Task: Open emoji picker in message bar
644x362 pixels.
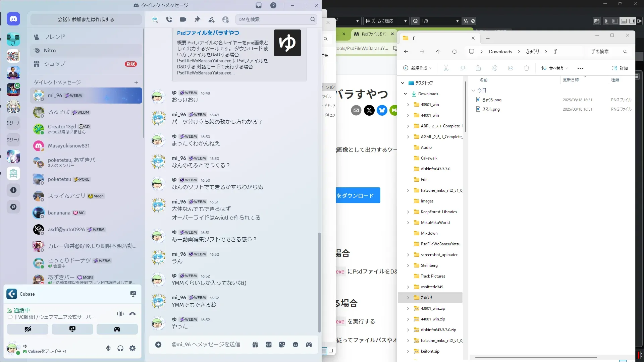Action: click(296, 345)
